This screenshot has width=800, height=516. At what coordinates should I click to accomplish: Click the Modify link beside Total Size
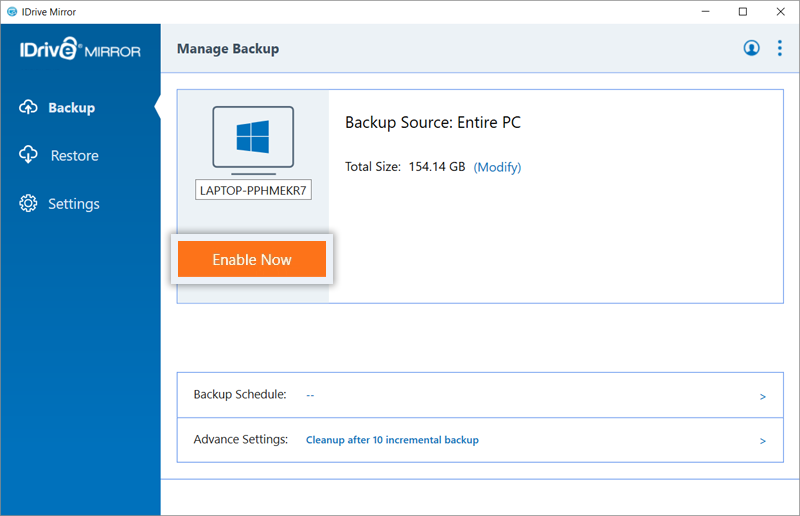click(x=497, y=167)
